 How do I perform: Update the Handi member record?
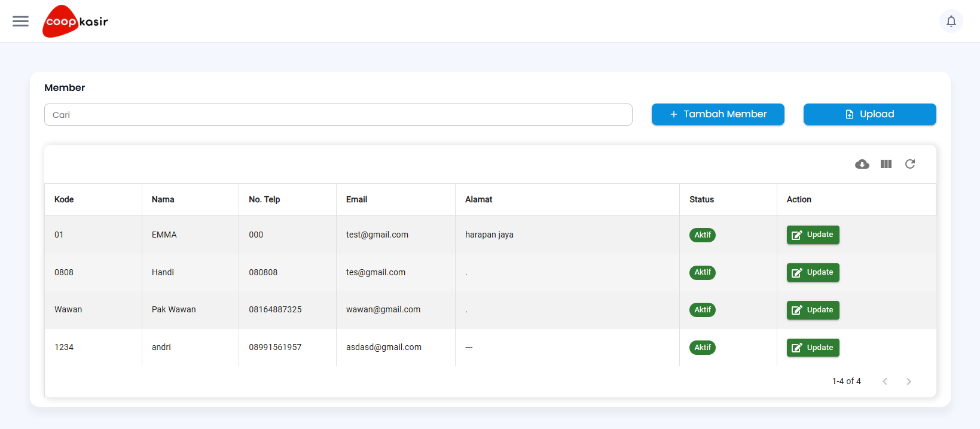tap(813, 273)
